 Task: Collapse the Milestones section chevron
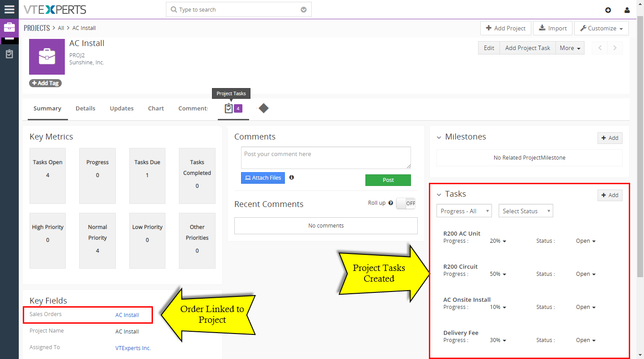coord(439,137)
